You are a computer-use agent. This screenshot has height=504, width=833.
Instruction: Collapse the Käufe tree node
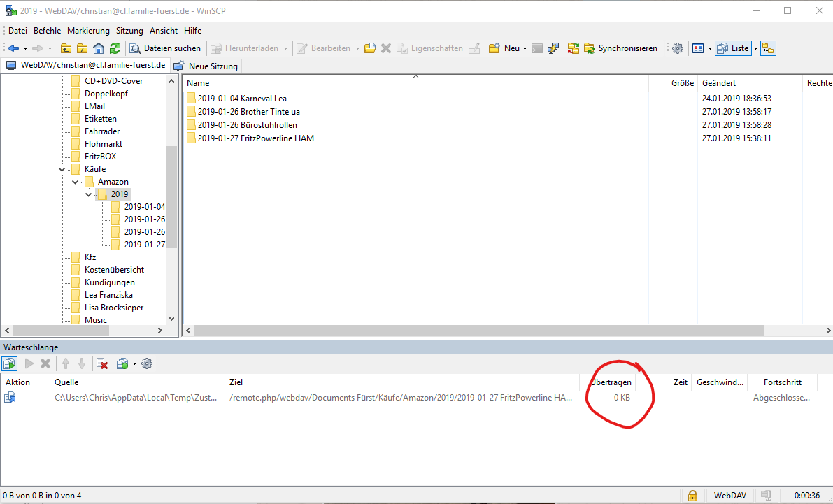click(62, 168)
